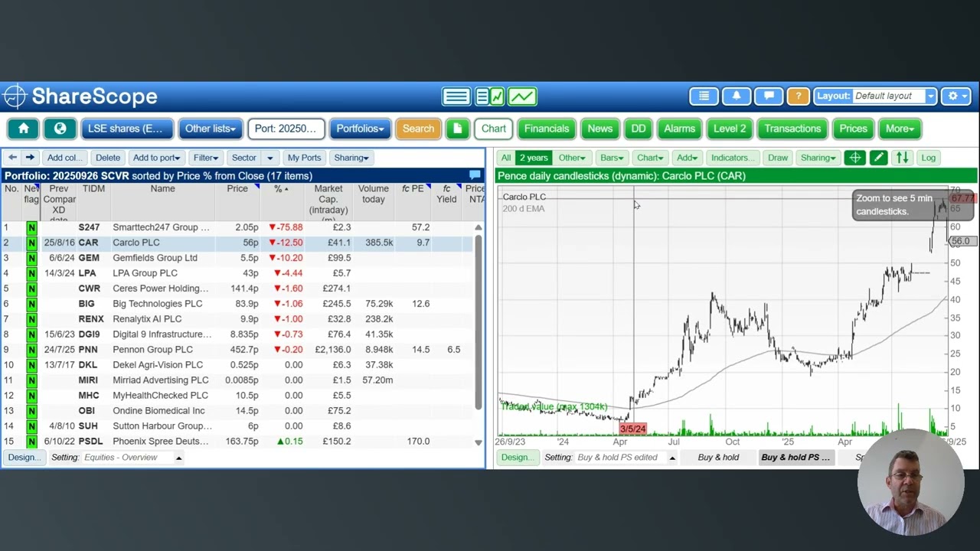Click the list Design... button
The image size is (980, 551).
[24, 458]
